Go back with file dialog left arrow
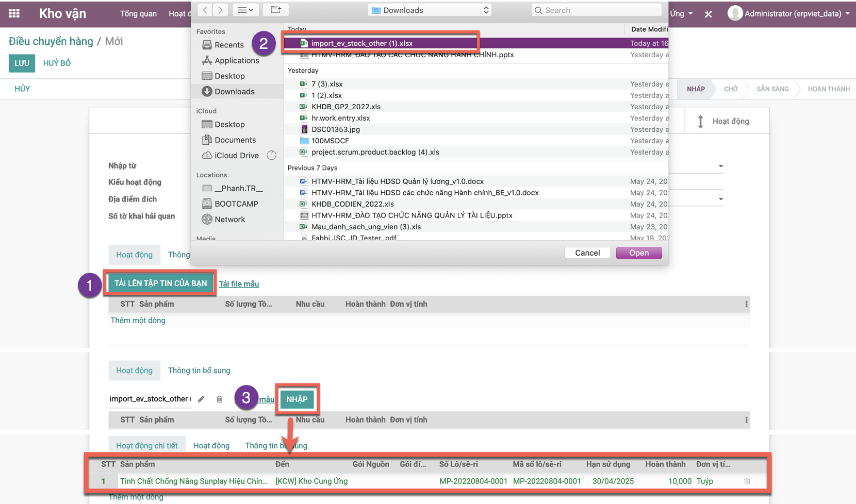This screenshot has height=504, width=856. coord(205,10)
